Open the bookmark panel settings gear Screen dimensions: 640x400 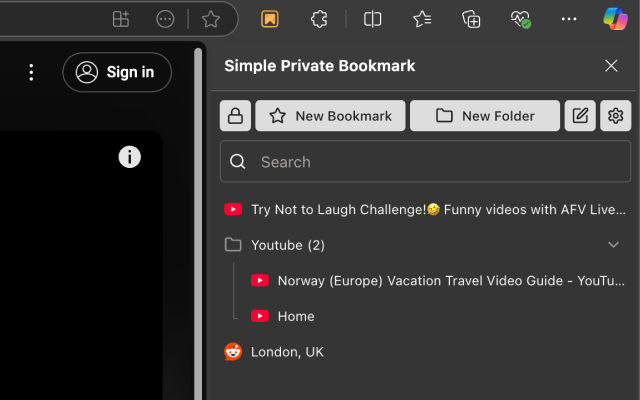coord(616,116)
